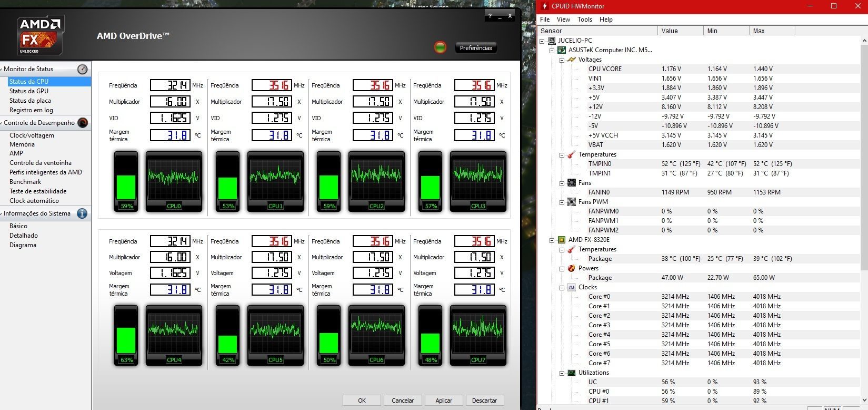The height and width of the screenshot is (410, 868).
Task: Click the CPU2 usage graph
Action: point(377,182)
